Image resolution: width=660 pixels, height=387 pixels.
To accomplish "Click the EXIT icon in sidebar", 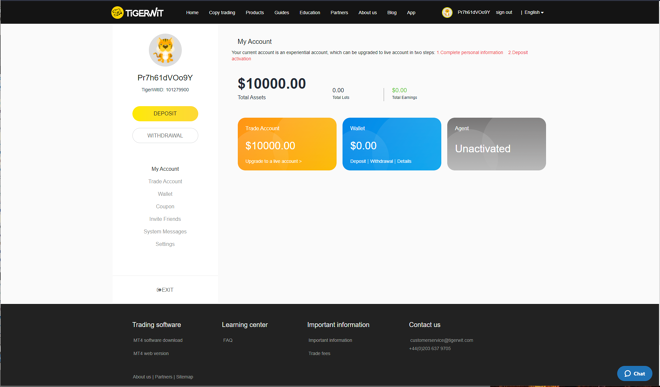I will [159, 290].
